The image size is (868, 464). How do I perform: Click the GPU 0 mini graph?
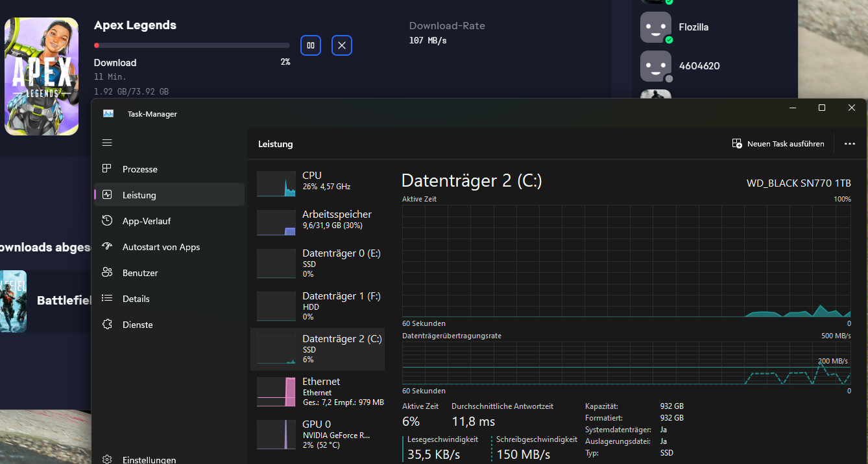[x=276, y=435]
